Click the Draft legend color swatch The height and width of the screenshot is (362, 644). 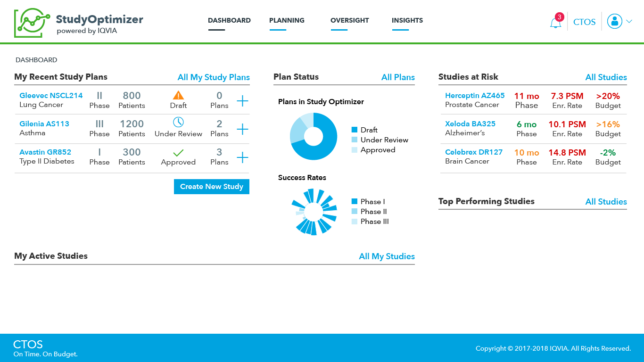(355, 130)
